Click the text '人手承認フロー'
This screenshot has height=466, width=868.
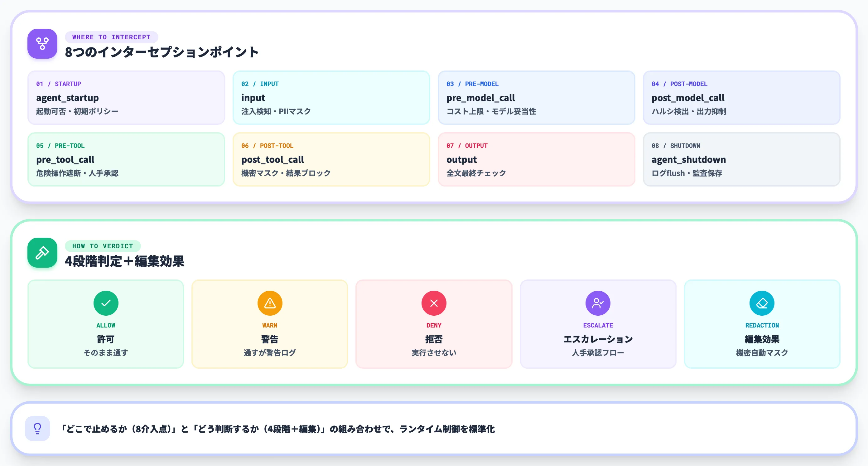pos(598,353)
